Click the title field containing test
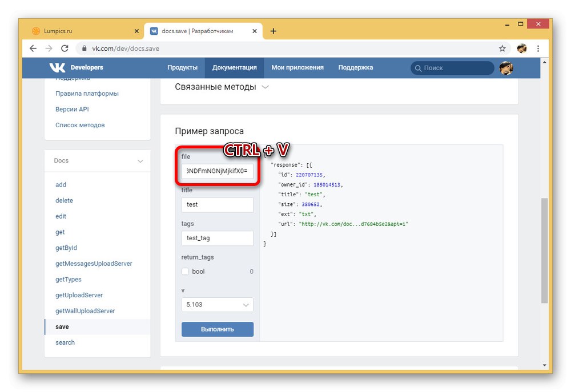571x392 pixels. point(218,204)
